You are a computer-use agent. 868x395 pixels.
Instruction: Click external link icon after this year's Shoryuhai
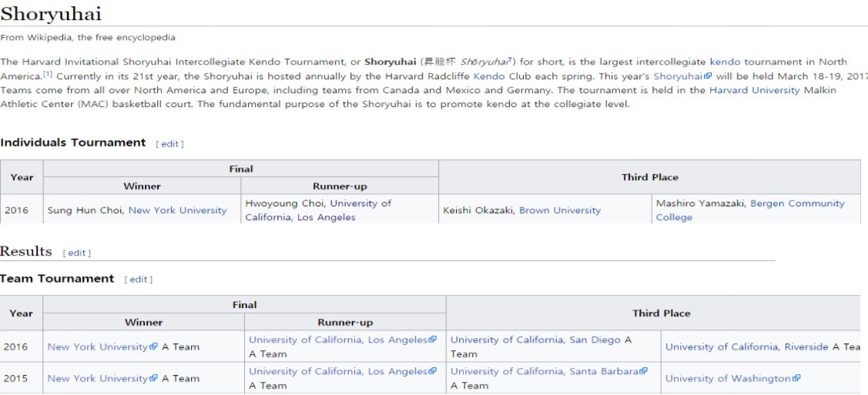click(x=708, y=75)
